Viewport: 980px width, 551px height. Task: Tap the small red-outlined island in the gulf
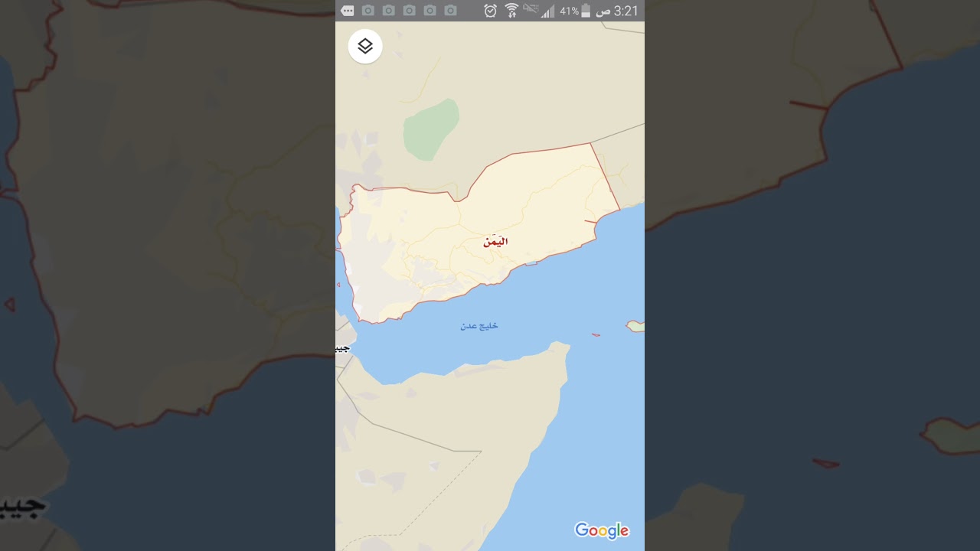coord(596,334)
